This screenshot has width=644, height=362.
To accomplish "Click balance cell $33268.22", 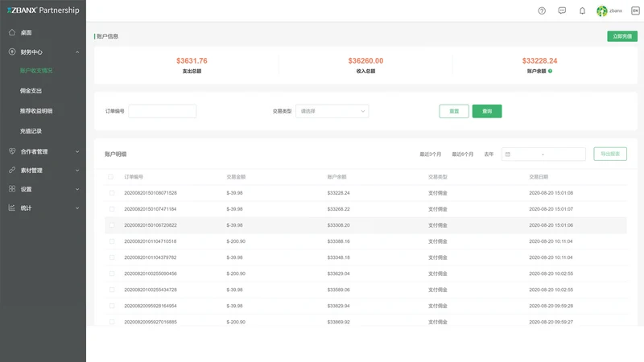I will pos(338,209).
